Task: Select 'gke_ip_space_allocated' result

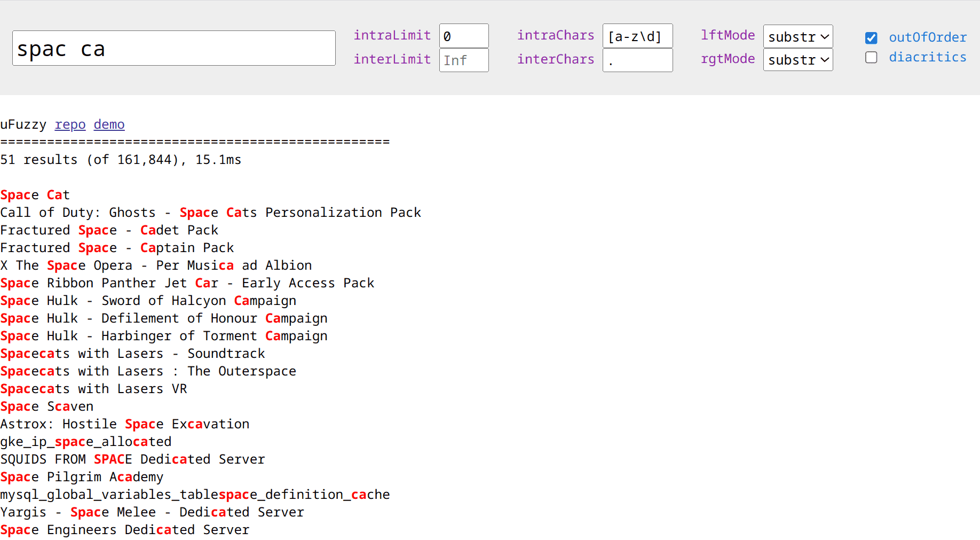Action: pyautogui.click(x=86, y=442)
